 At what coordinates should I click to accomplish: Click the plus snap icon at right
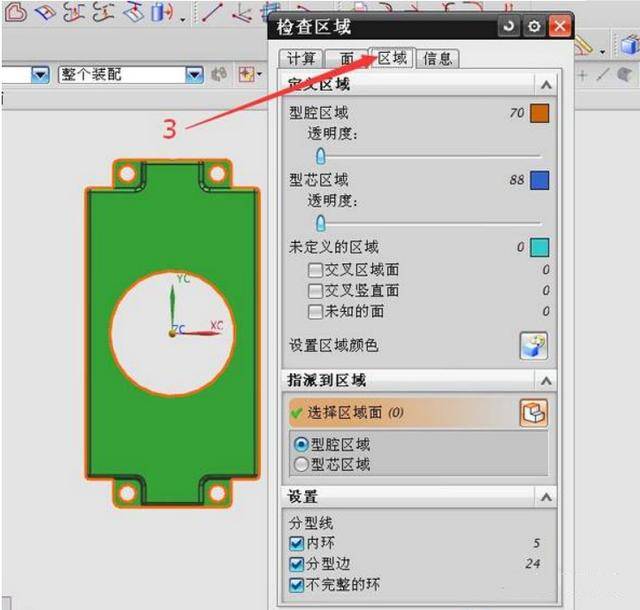tap(583, 75)
